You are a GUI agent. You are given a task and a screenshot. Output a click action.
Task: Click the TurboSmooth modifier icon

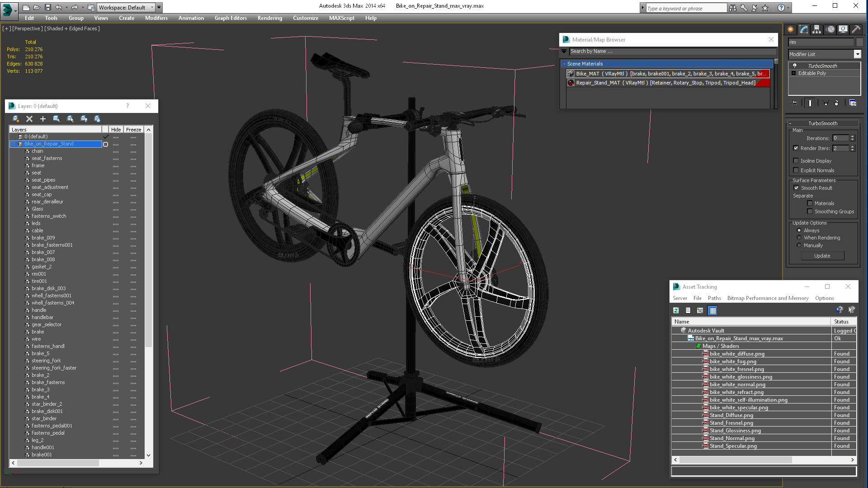click(795, 65)
